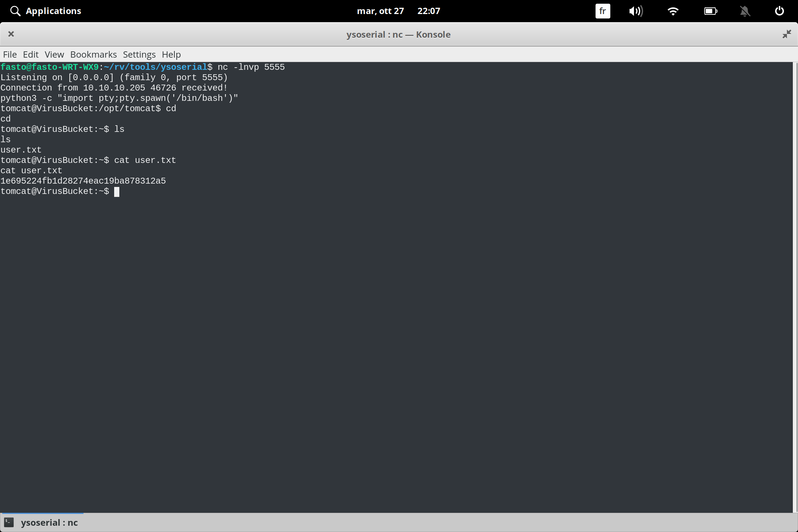The width and height of the screenshot is (798, 532).
Task: Switch keyboard layout via the fr indicator
Action: (603, 11)
